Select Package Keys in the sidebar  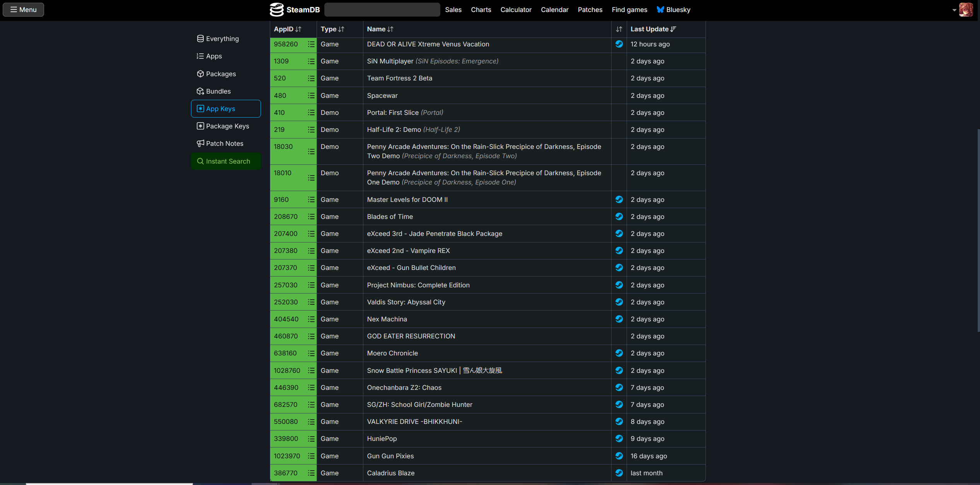(226, 126)
